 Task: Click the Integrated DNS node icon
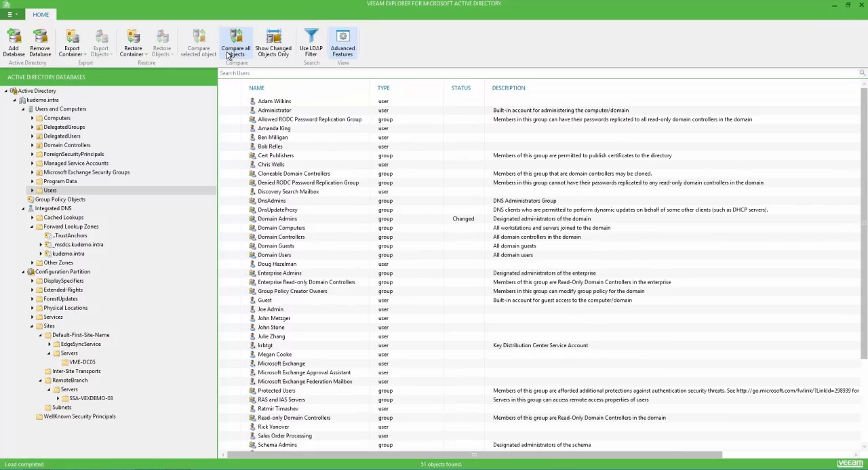(31, 208)
